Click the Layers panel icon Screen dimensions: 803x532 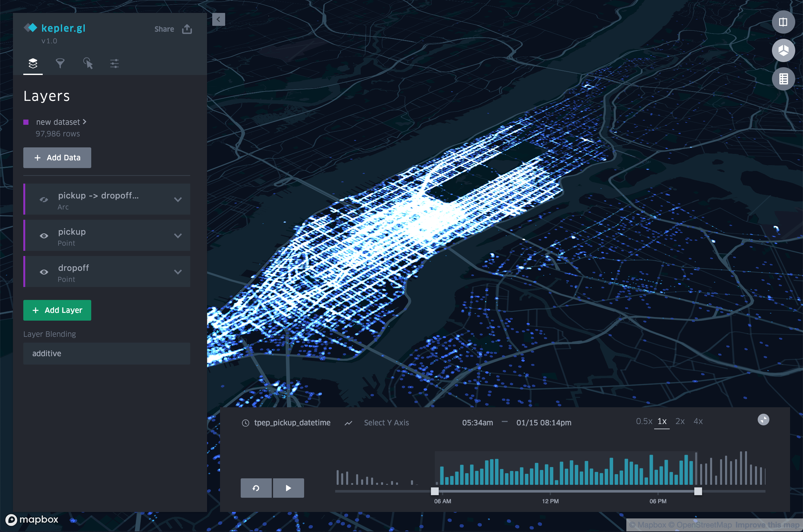point(33,63)
